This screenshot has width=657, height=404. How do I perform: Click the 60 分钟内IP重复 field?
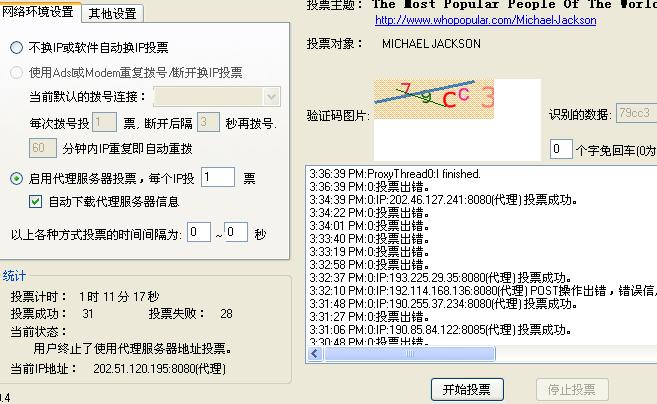(x=43, y=148)
